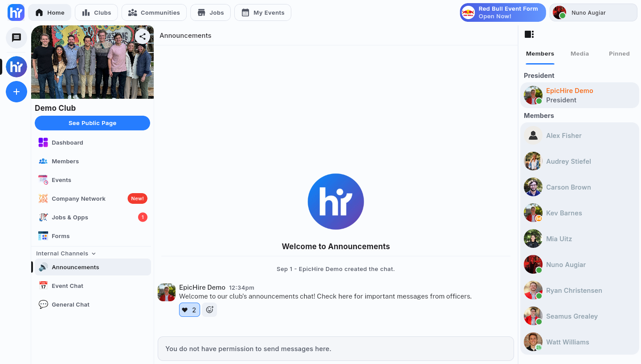Screen dimensions: 641x364
Task: Open Jobs & Opps page
Action: click(x=93, y=217)
